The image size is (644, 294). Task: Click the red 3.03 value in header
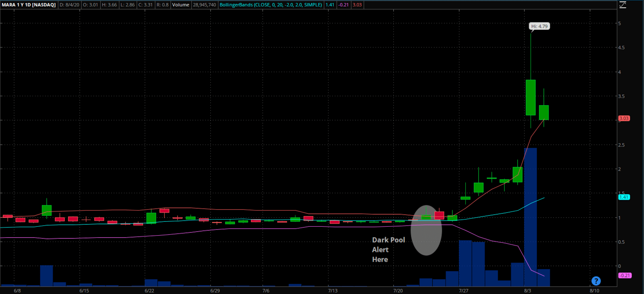(357, 5)
